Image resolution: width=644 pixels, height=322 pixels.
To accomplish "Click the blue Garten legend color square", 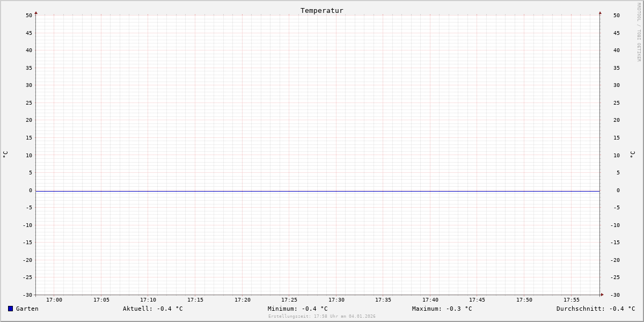I will (10, 309).
